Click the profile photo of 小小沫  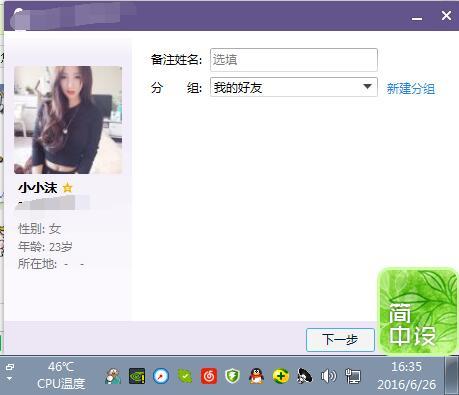pyautogui.click(x=68, y=120)
